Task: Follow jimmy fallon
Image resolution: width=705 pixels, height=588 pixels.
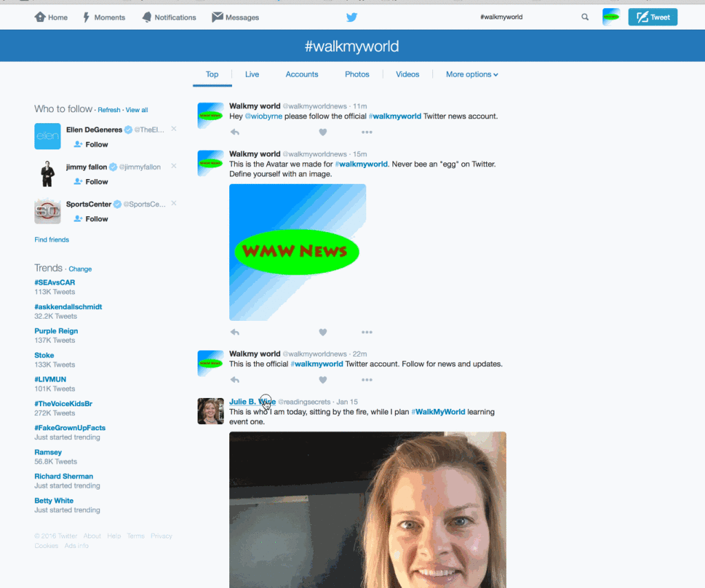Action: [91, 182]
